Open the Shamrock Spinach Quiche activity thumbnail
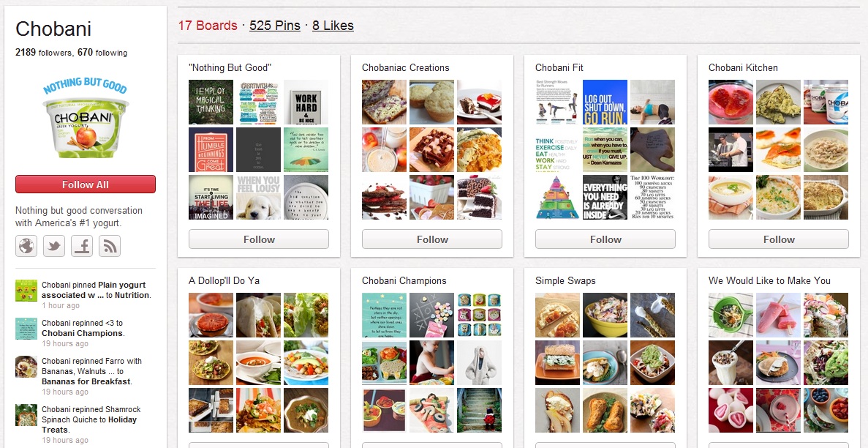The image size is (868, 448). 26,415
